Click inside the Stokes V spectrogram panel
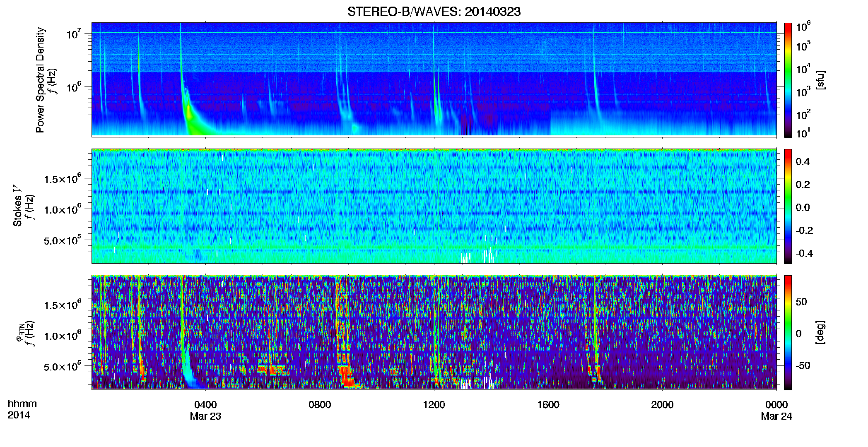Viewport: 868px width, 447px height. [x=434, y=206]
